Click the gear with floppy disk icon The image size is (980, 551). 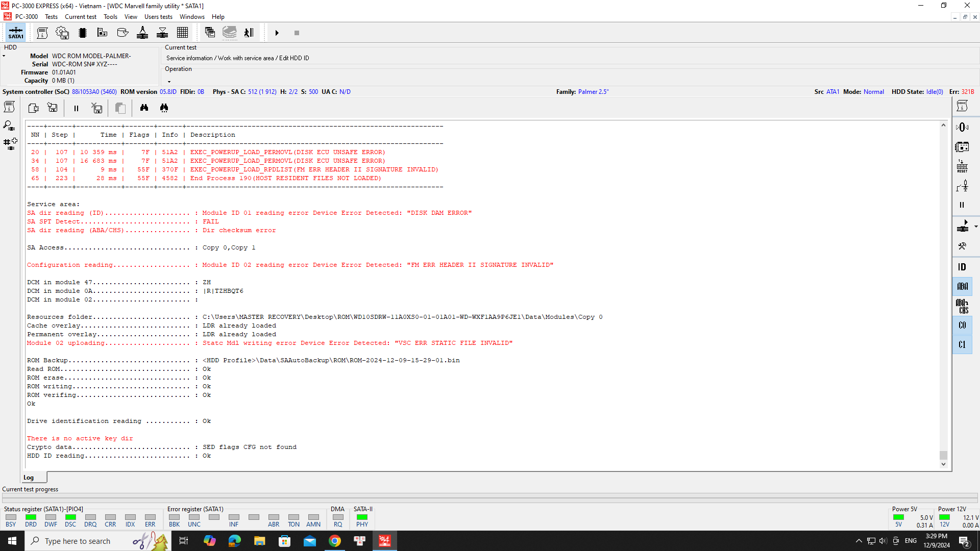tap(62, 33)
